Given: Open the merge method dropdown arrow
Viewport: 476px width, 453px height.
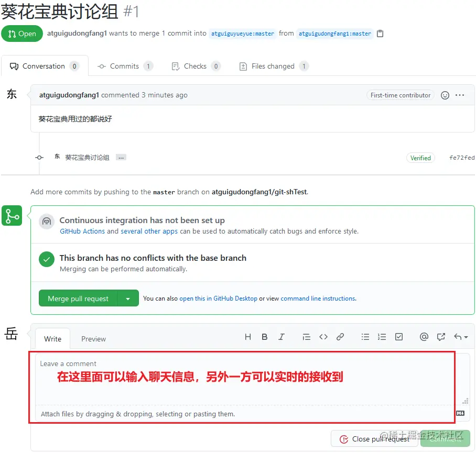Looking at the screenshot, I should coord(128,299).
